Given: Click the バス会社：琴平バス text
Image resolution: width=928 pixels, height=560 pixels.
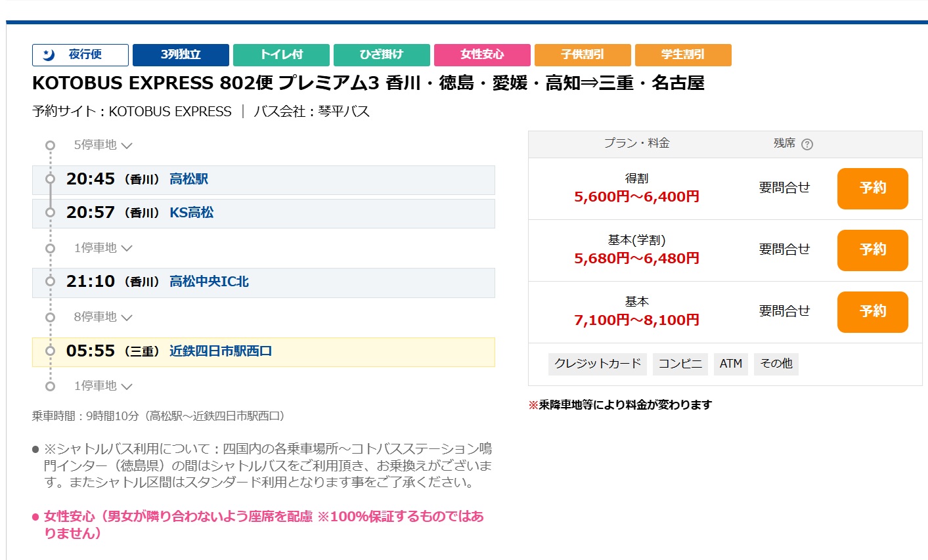Looking at the screenshot, I should pos(312,112).
